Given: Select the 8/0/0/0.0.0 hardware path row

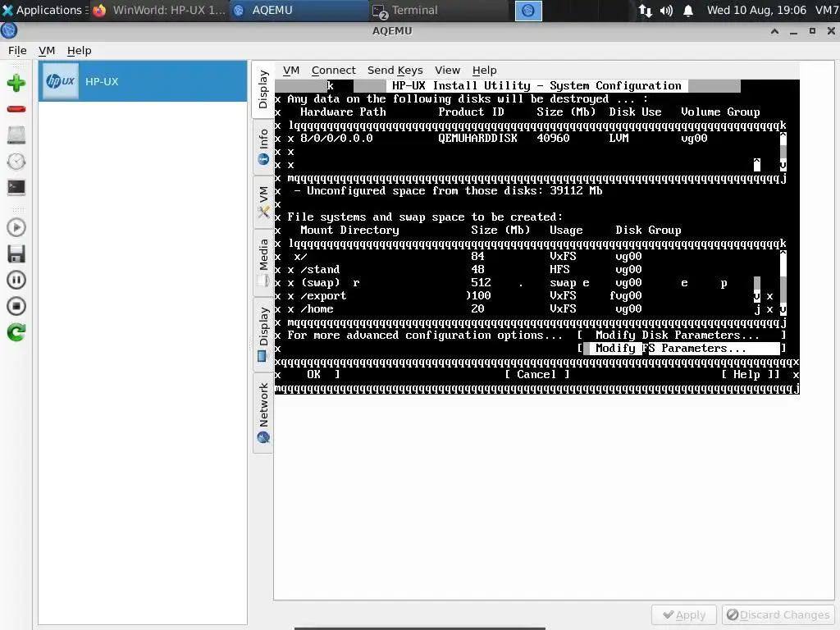Looking at the screenshot, I should point(529,138).
